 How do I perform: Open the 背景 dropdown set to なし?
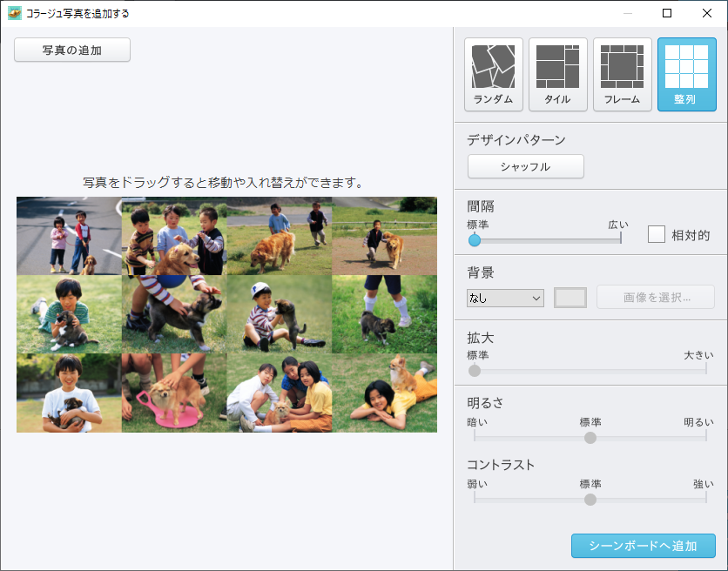click(x=505, y=298)
